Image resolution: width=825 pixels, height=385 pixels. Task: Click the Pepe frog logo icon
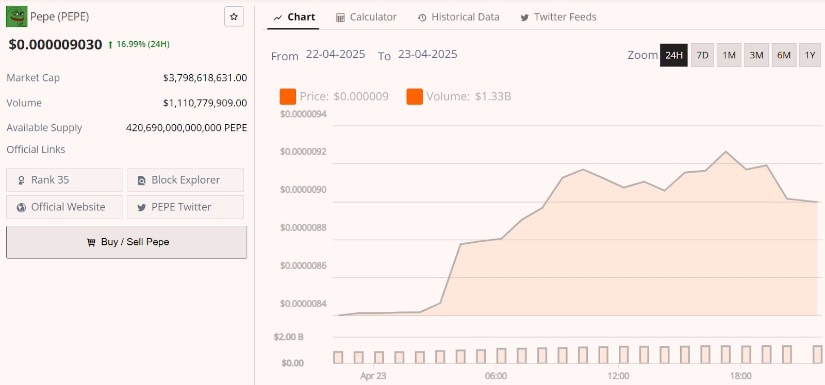click(16, 16)
